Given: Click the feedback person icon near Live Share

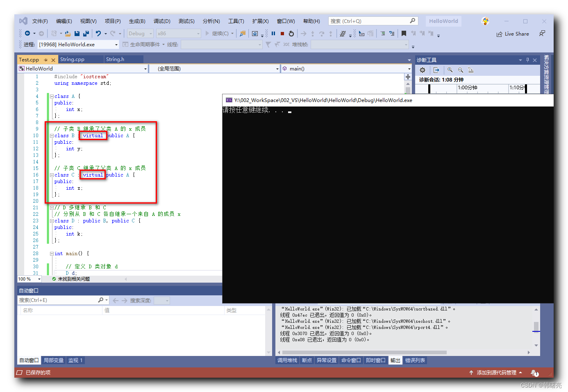Looking at the screenshot, I should pos(542,34).
